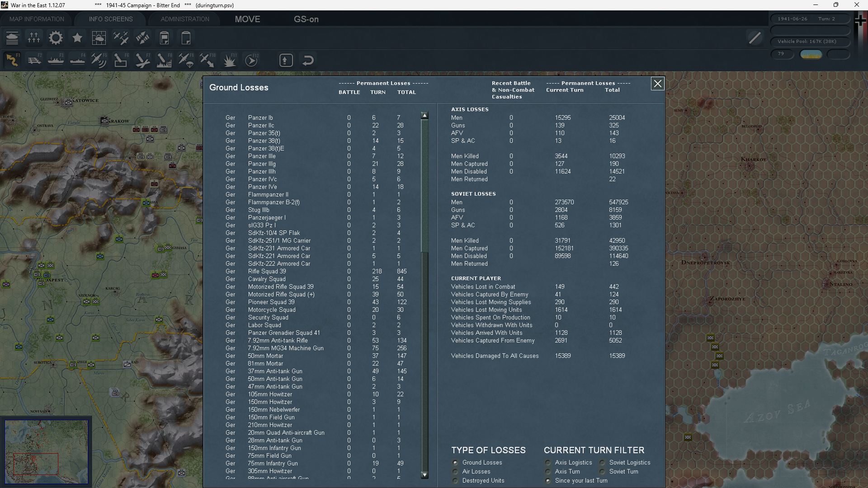Open the flagged clipboard report icon
The height and width of the screenshot is (488, 868).
(164, 38)
